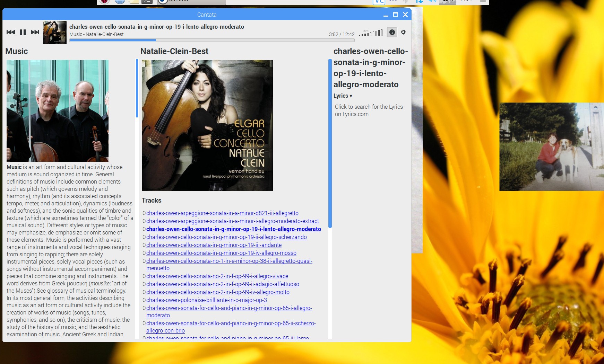Screen dimensions: 604x364
Task: Open the terminal from the taskbar
Action: click(147, 1)
